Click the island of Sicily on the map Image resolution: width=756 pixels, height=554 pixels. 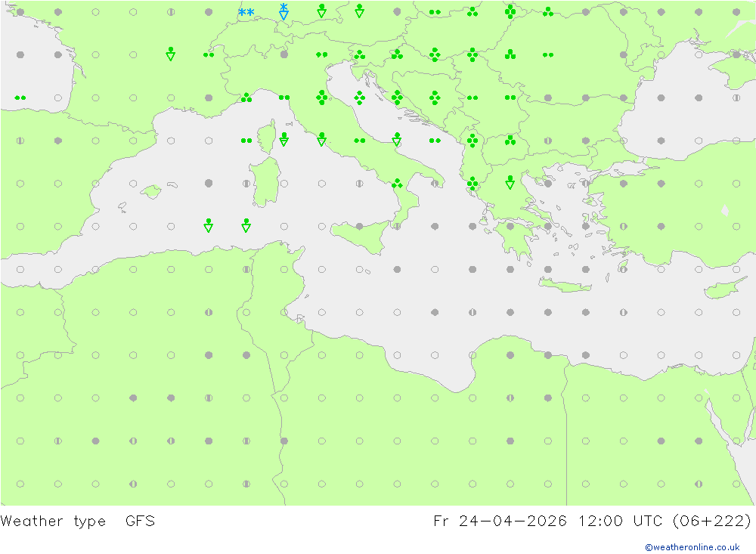(x=361, y=237)
